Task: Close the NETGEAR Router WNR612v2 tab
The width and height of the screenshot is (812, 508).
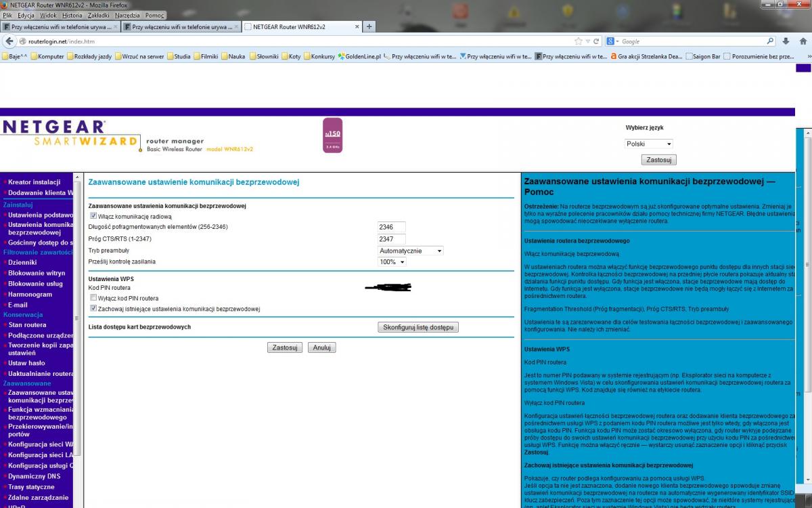Action: pos(356,27)
